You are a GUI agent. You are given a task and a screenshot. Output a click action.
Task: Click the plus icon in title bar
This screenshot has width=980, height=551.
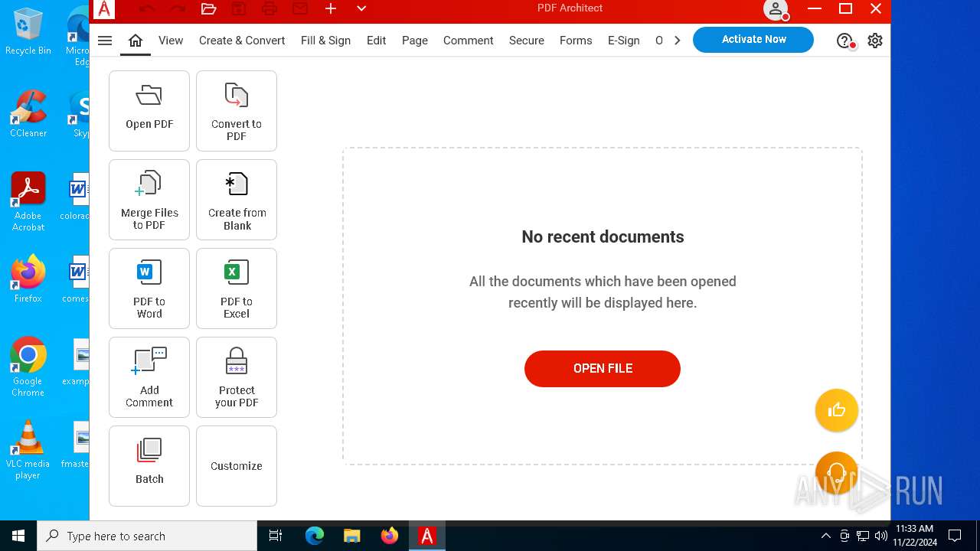pos(331,8)
